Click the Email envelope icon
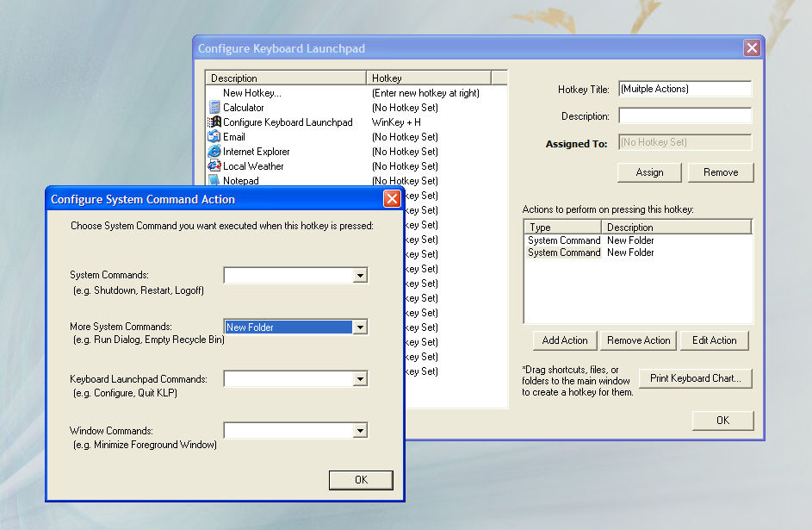 pyautogui.click(x=214, y=137)
